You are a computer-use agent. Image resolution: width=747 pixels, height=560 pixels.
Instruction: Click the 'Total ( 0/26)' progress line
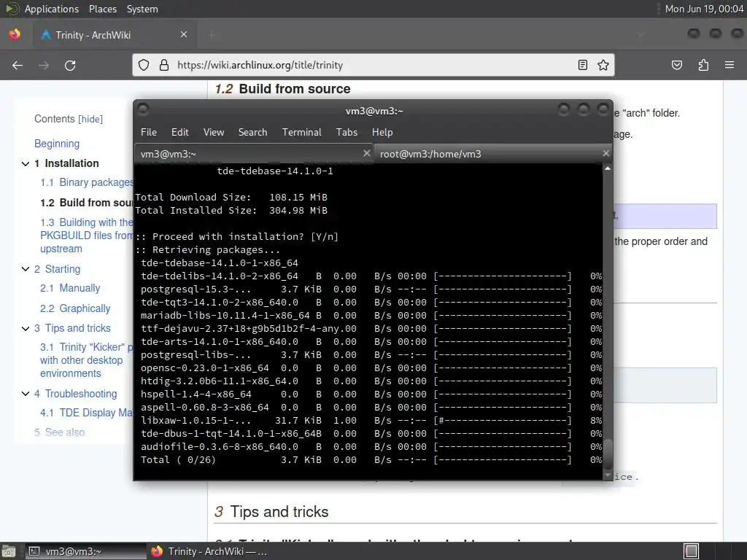point(371,460)
